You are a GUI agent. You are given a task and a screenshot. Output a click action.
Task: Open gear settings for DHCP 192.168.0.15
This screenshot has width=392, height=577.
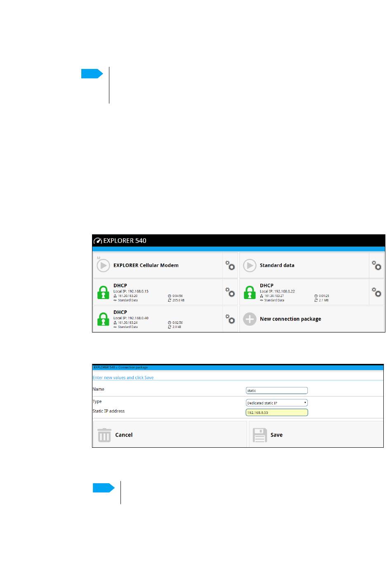click(x=230, y=292)
